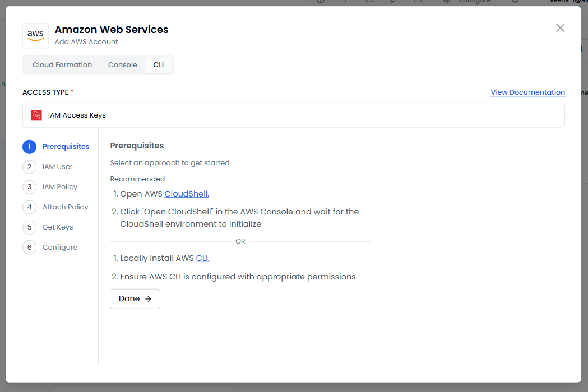Jump to the Attach Policy step label
The image size is (588, 392).
(65, 207)
